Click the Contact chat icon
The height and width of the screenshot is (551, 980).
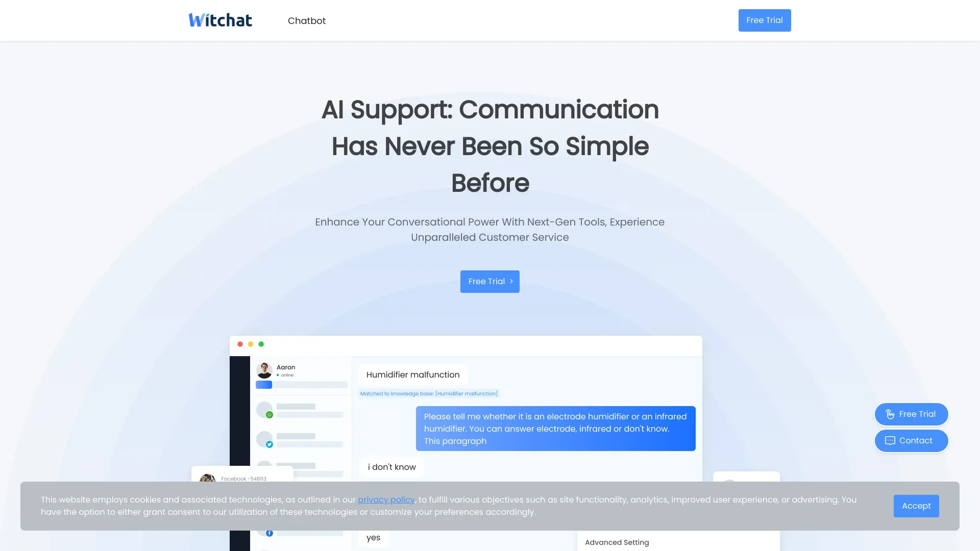click(x=889, y=441)
